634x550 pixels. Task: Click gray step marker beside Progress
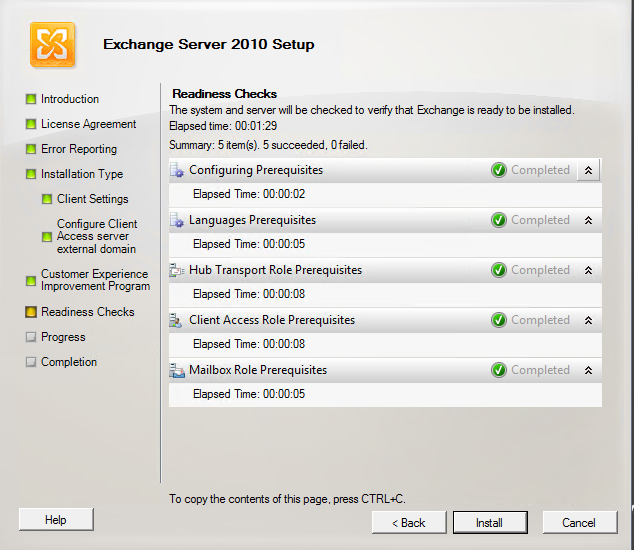(x=31, y=337)
